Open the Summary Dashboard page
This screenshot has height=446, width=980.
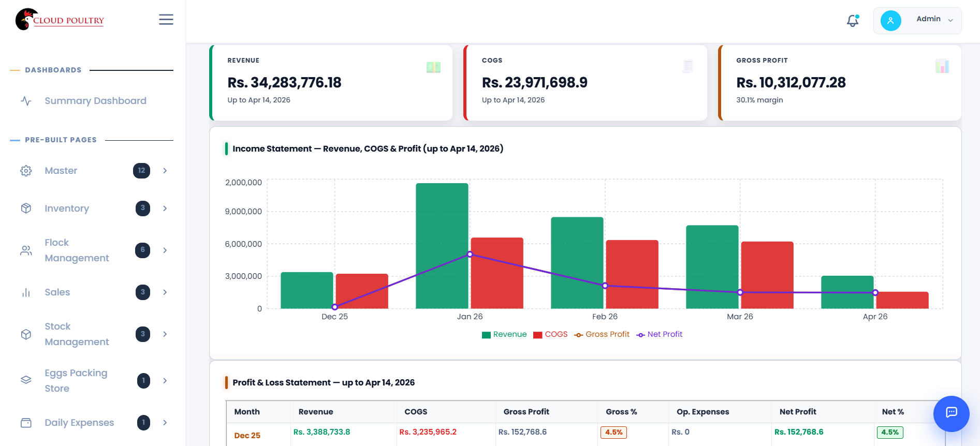point(95,101)
